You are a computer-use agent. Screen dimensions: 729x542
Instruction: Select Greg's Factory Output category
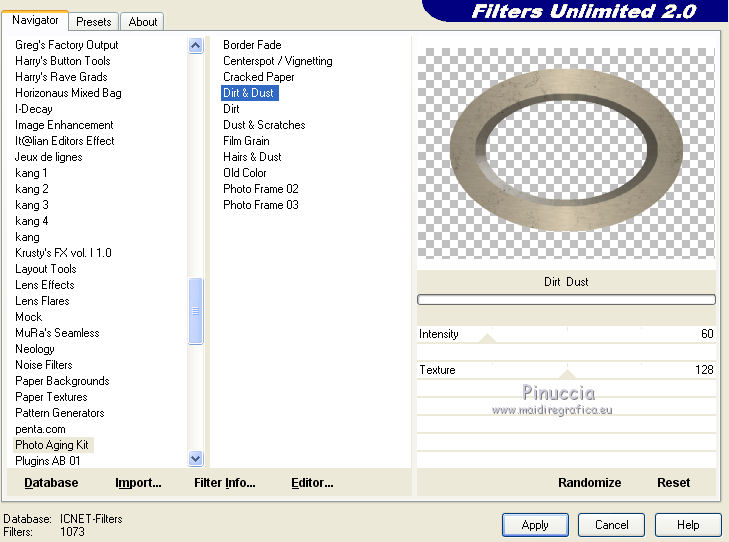(x=66, y=45)
